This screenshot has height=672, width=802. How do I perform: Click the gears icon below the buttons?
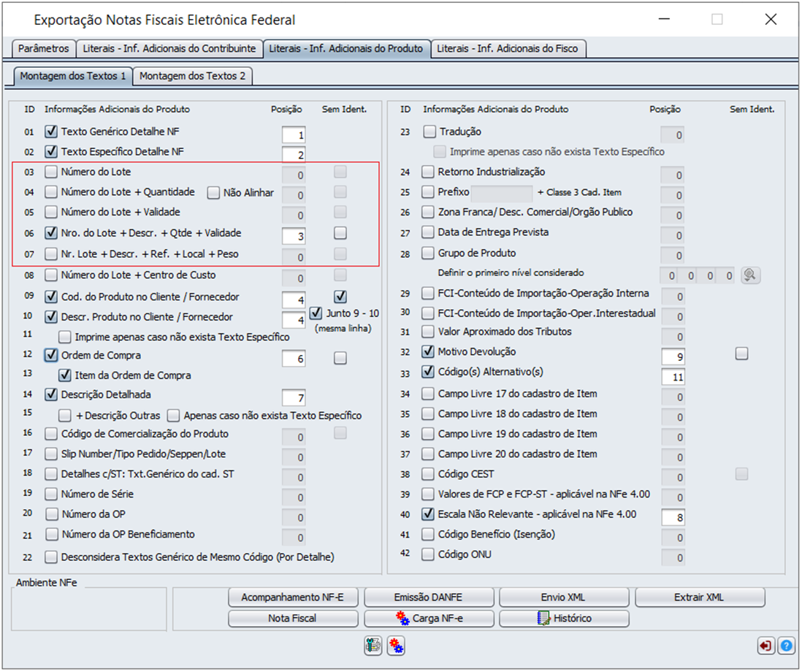pos(396,646)
